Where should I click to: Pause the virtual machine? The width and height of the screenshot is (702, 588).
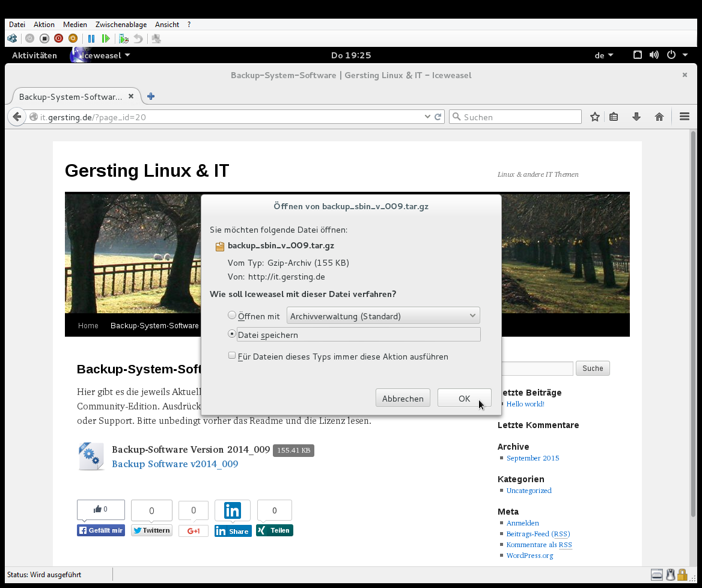coord(91,38)
